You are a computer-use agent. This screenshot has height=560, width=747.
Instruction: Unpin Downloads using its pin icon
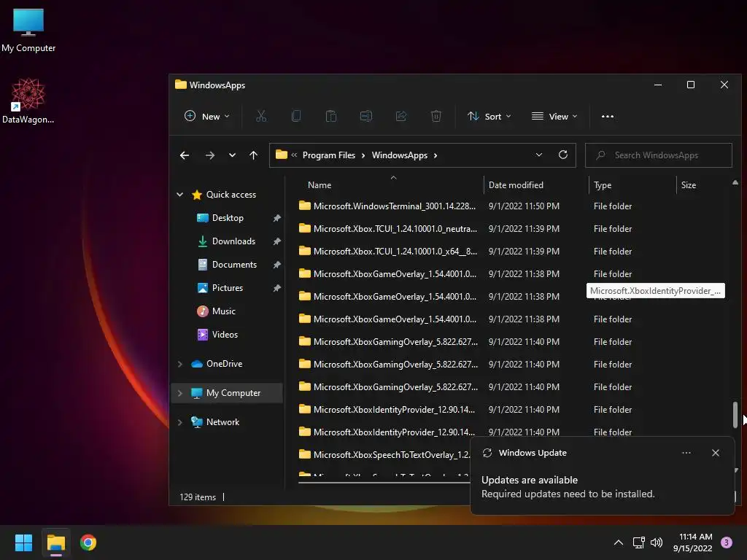(276, 241)
